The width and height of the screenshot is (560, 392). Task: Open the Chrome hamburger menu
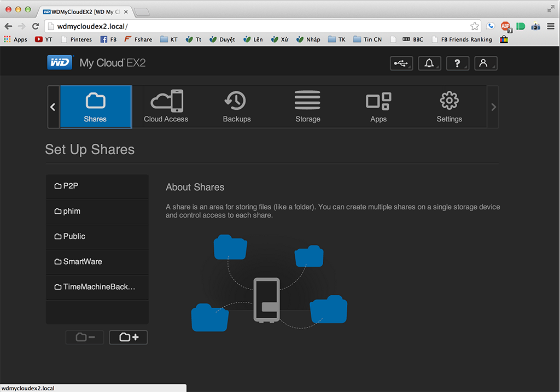[551, 26]
